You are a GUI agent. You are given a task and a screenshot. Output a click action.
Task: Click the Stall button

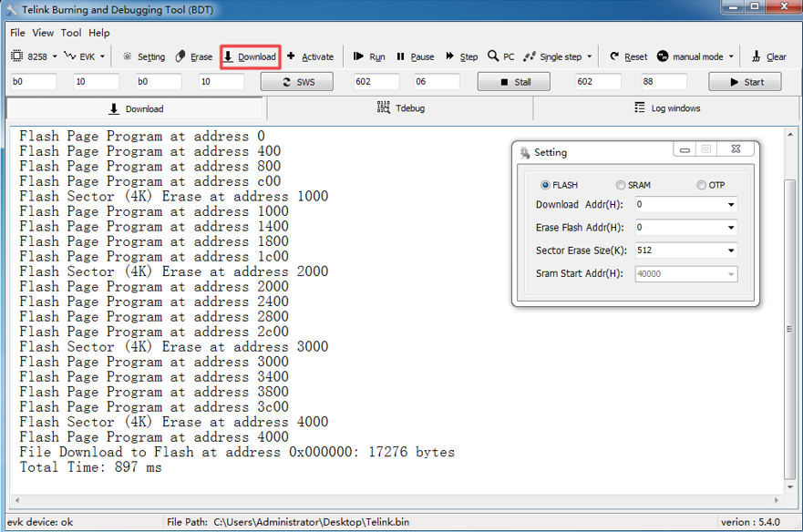coord(514,82)
